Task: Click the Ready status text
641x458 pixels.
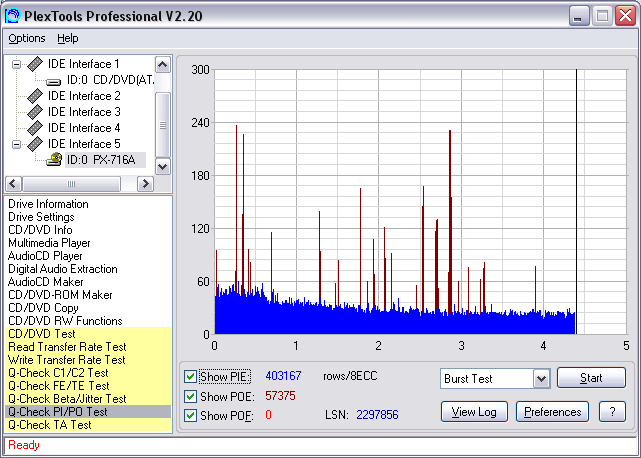Action: (x=24, y=445)
